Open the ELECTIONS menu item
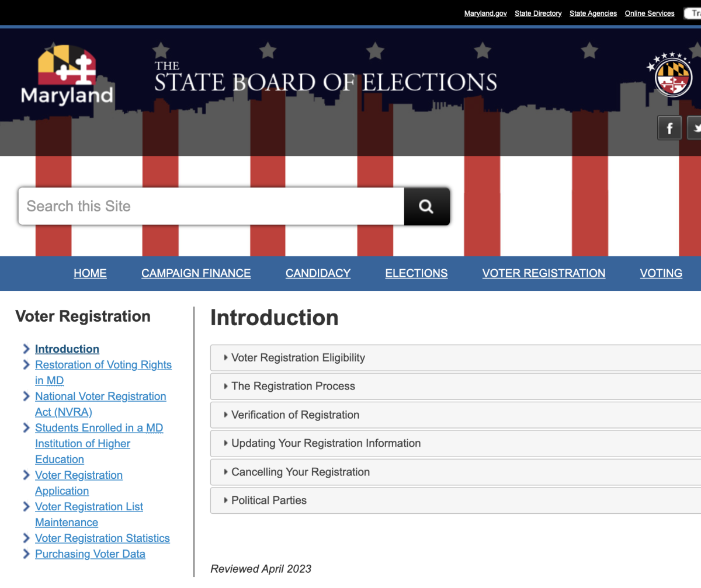This screenshot has height=588, width=701. pyautogui.click(x=417, y=273)
